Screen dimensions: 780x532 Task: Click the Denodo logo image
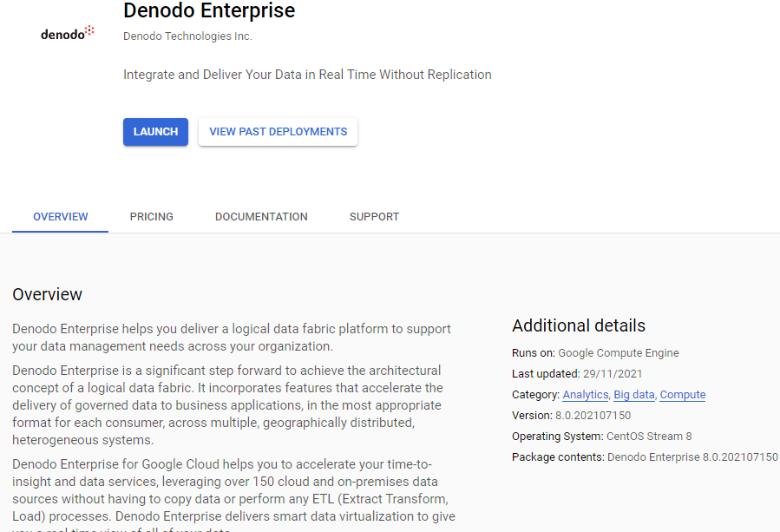(68, 33)
